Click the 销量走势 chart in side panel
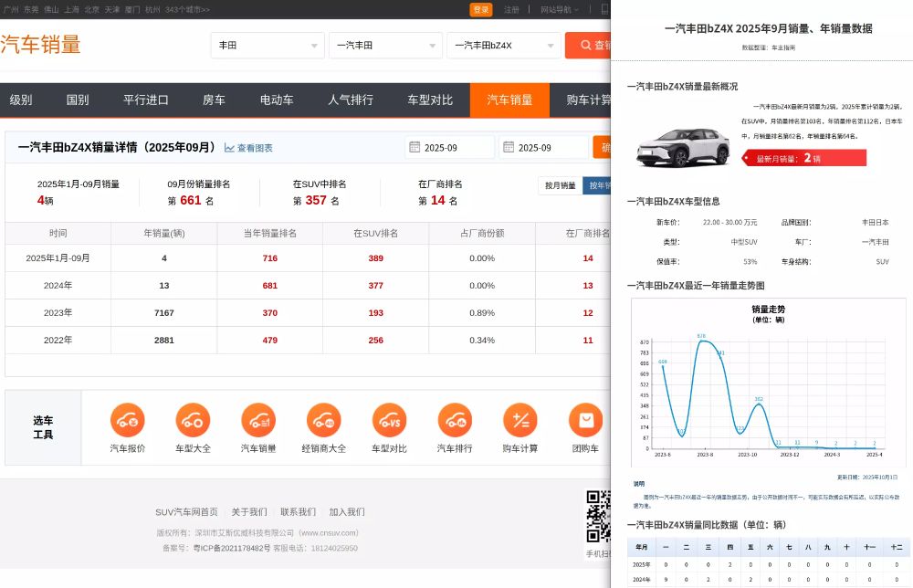Image resolution: width=913 pixels, height=588 pixels. click(x=769, y=383)
